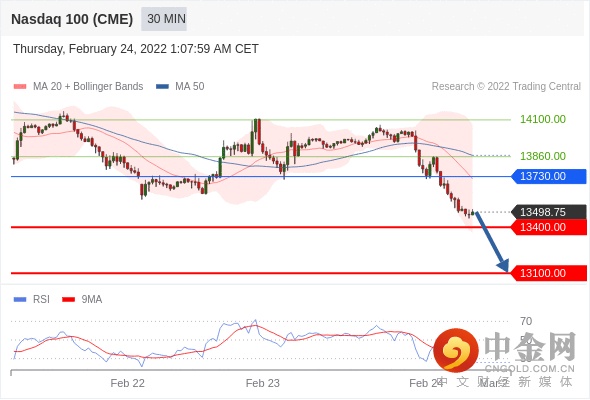Click 'Research © 2022 Trading Central' credit

[506, 87]
